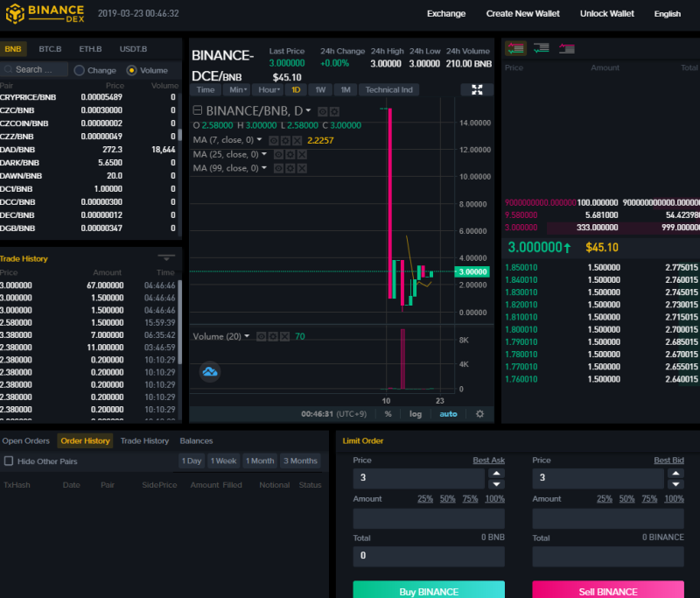Viewport: 700px width, 598px height.
Task: Check the Hide Other Pairs checkbox
Action: point(9,461)
